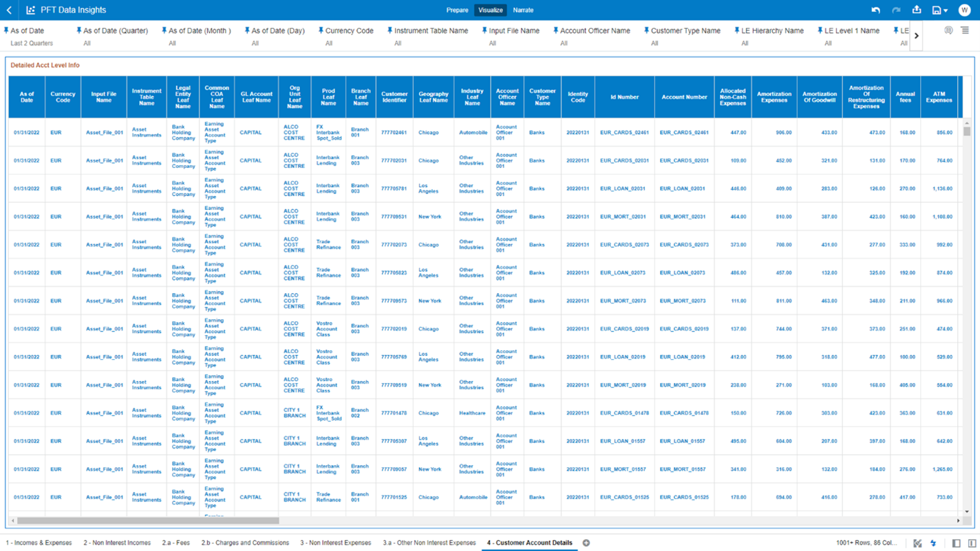Click the Narrate menu item
980x551 pixels.
[x=523, y=10]
